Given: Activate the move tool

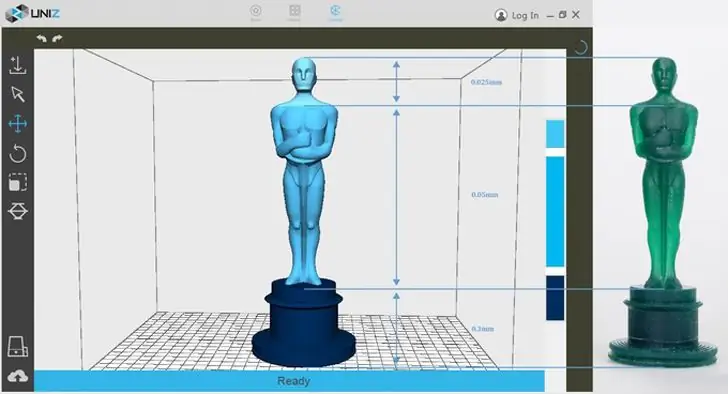Looking at the screenshot, I should (x=18, y=124).
